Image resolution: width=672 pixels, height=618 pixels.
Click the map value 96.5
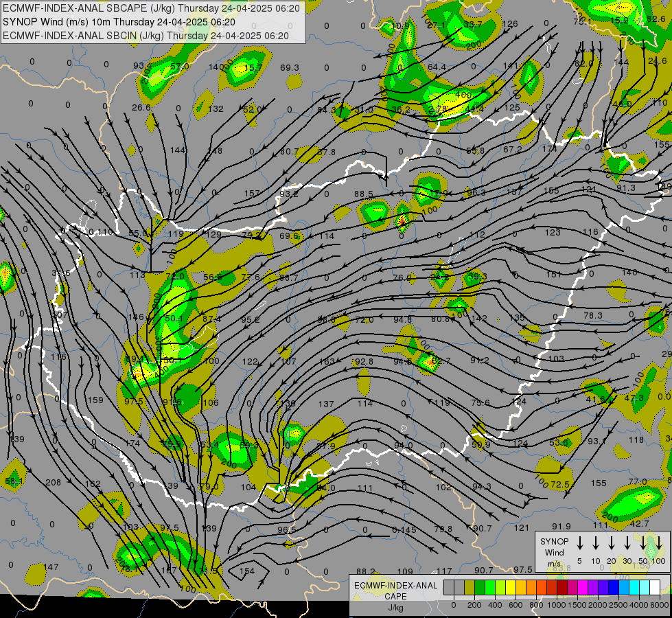287,529
